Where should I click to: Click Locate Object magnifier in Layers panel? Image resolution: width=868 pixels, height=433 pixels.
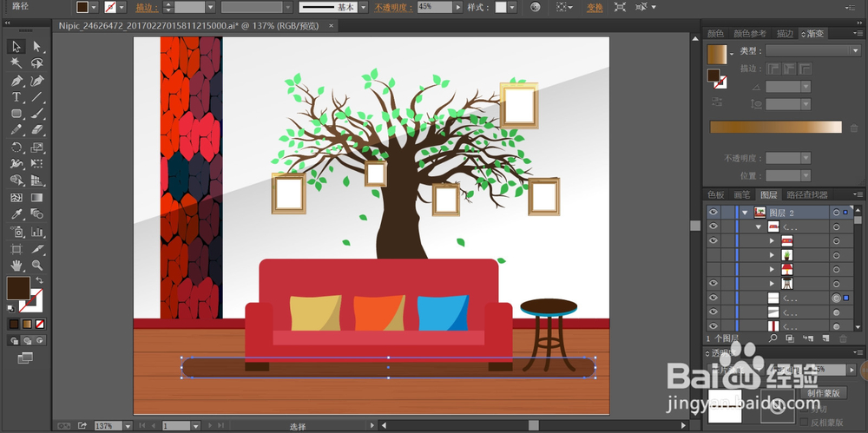(773, 338)
